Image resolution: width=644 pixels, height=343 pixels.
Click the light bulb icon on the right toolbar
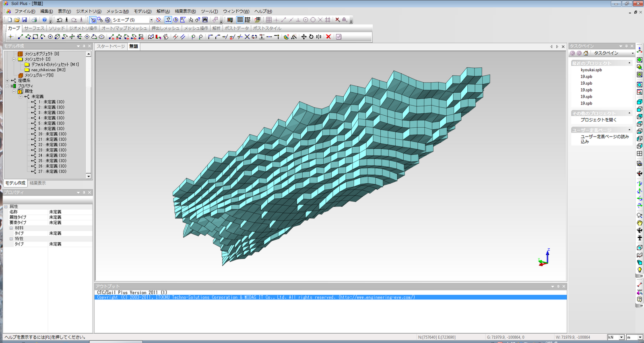[640, 270]
